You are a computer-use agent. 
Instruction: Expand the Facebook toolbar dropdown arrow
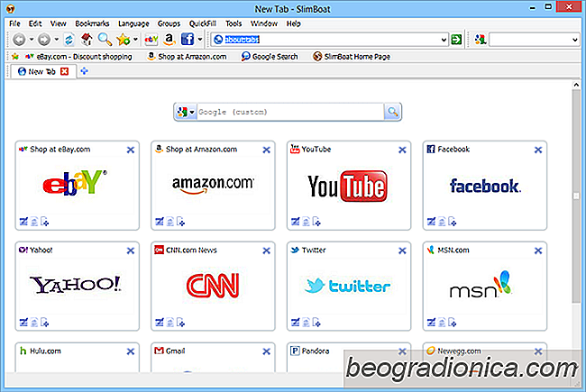[200, 40]
